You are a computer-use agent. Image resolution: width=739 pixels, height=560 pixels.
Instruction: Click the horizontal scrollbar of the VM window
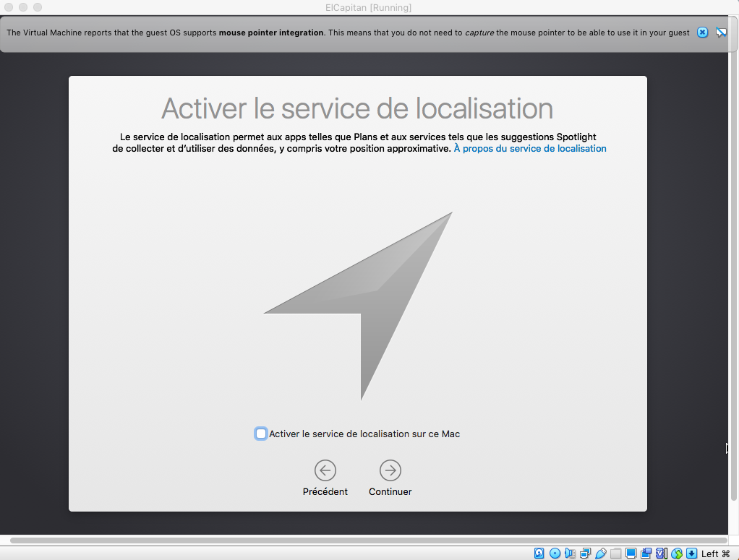(369, 540)
